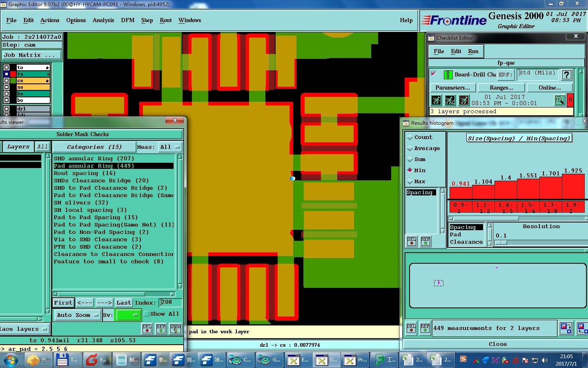
Task: Open the Job Matrix button menu
Action: click(x=32, y=55)
